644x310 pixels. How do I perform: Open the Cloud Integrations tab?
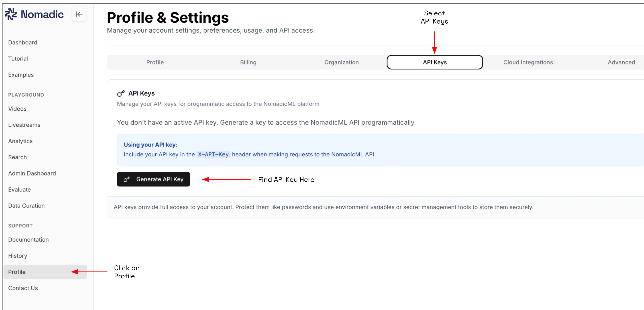[528, 62]
